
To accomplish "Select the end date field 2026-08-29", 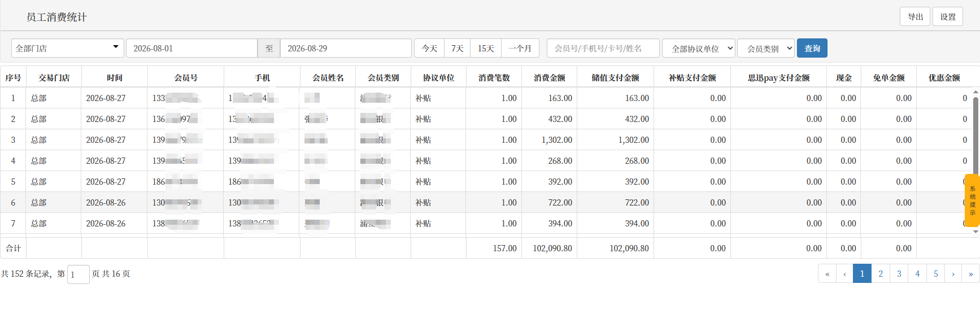I will 346,49.
